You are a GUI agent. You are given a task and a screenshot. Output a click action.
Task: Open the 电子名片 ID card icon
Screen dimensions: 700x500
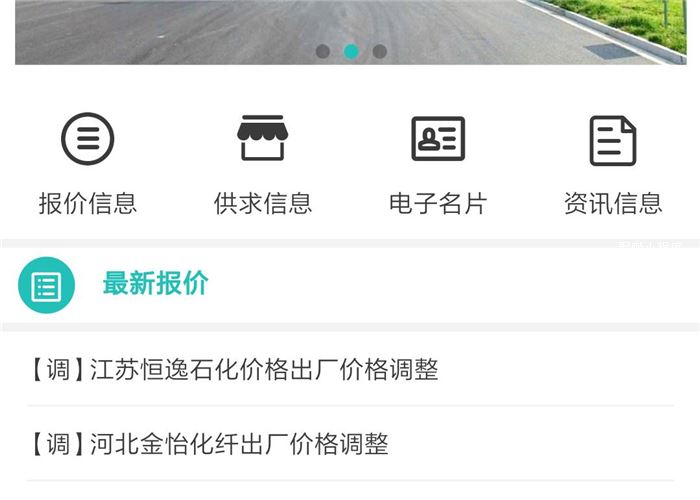pos(438,139)
